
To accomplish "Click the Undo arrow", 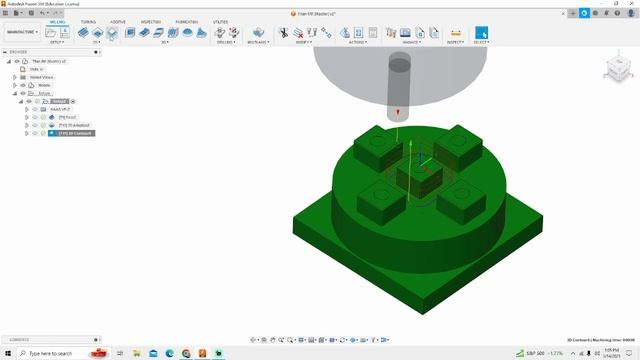I will tap(42, 13).
